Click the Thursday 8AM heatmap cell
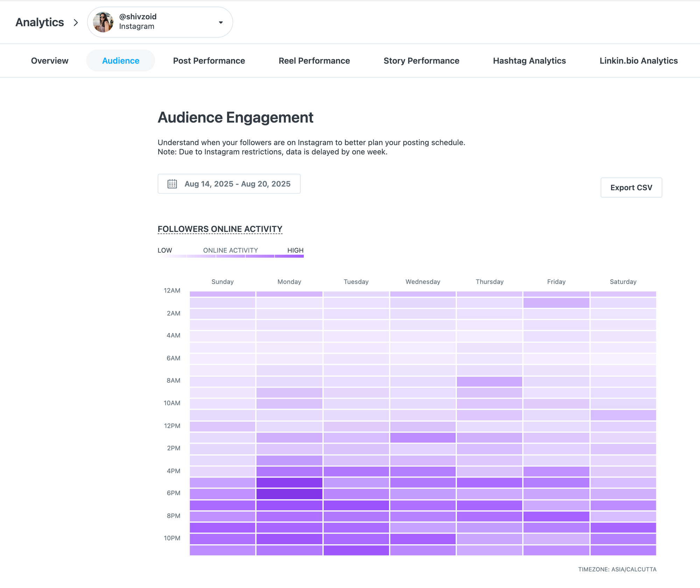700x588 pixels. coord(489,381)
